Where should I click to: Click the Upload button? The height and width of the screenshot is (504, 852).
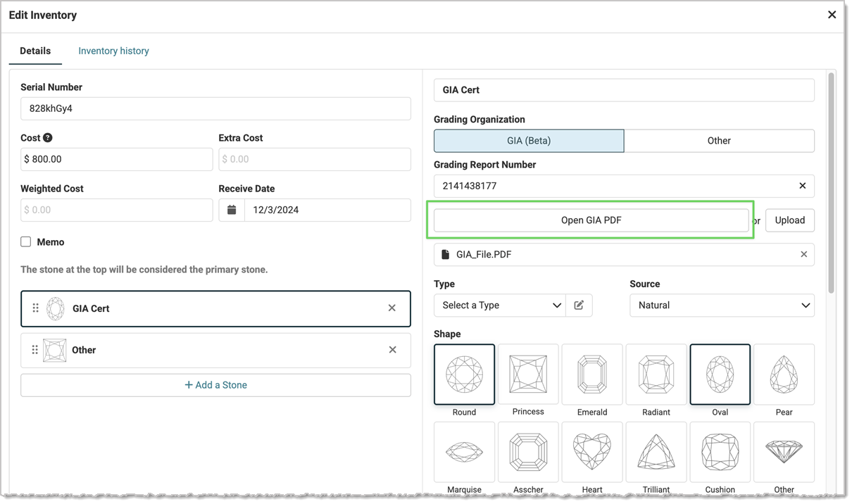(x=790, y=220)
